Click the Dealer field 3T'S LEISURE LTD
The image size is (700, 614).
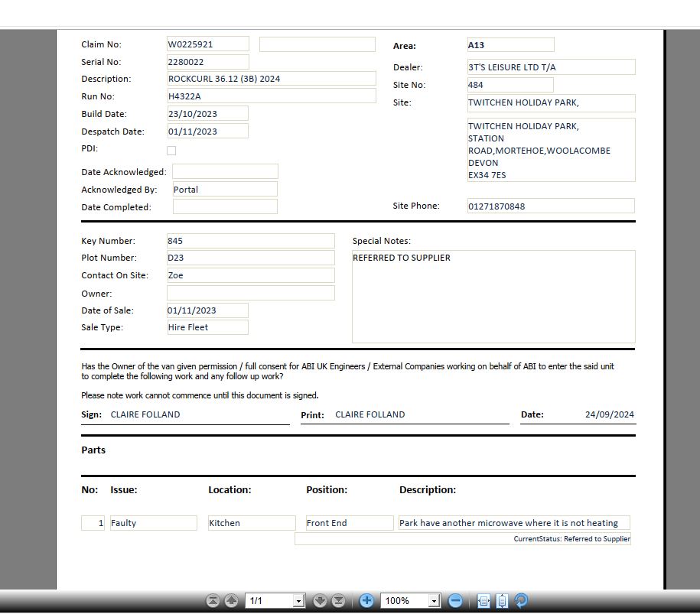pos(552,67)
